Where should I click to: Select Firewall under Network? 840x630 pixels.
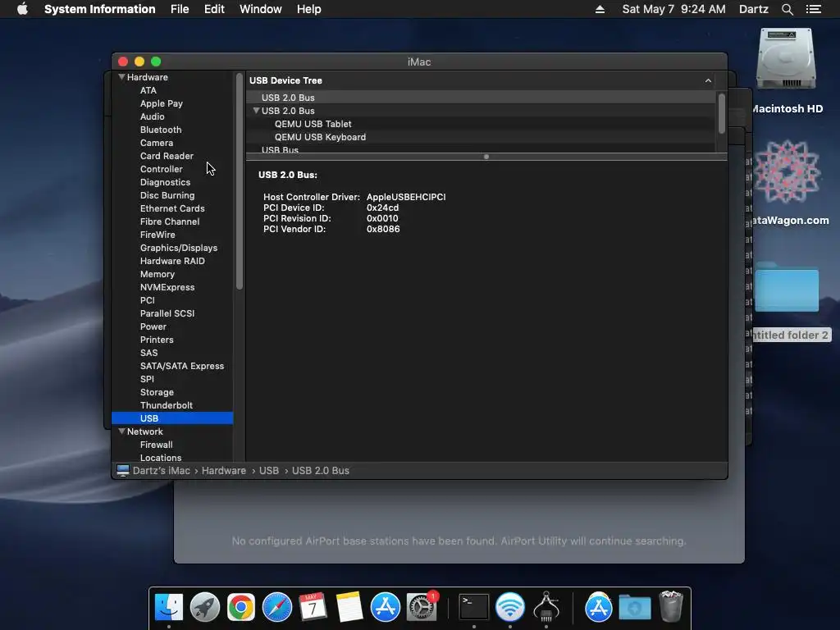click(157, 445)
